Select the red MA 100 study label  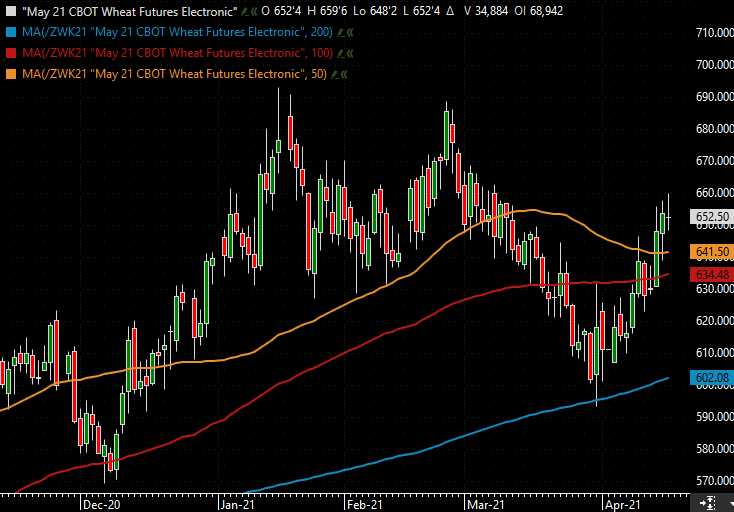(x=177, y=53)
